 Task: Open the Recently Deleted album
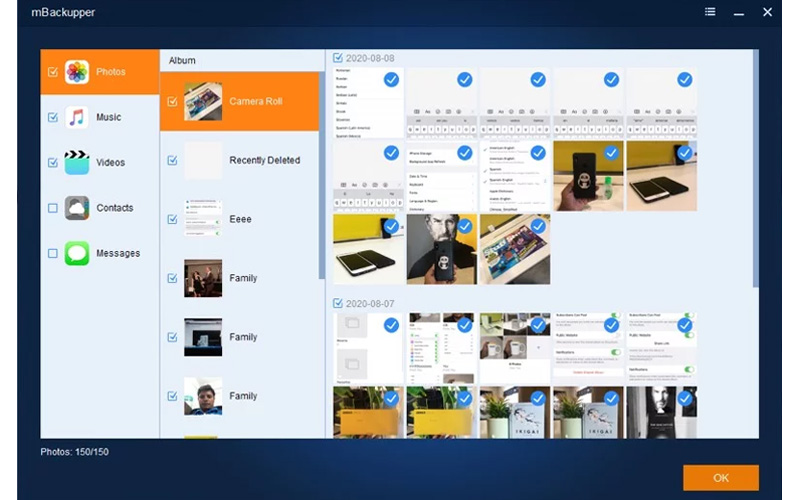pyautogui.click(x=239, y=161)
